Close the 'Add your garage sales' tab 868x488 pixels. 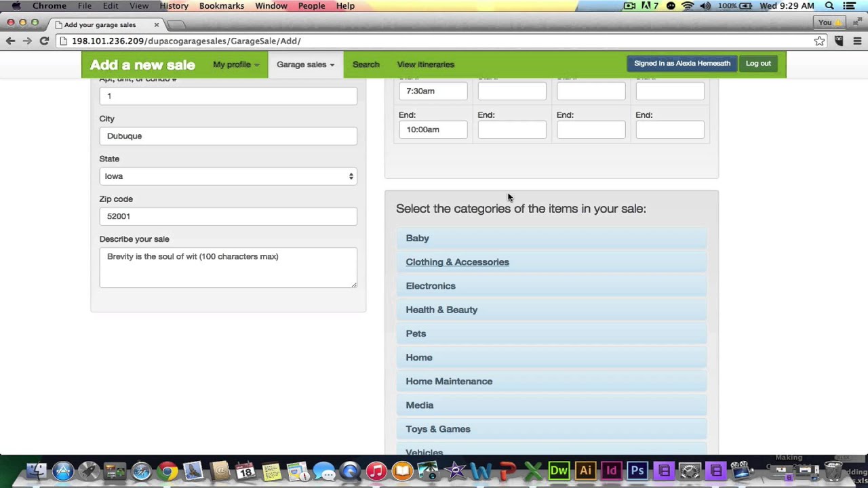[156, 25]
